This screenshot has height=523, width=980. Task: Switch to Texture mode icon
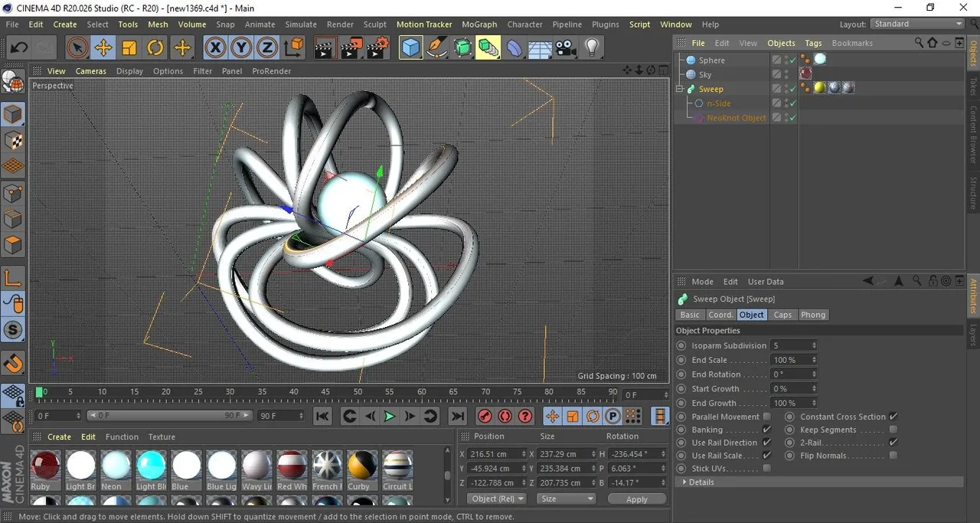click(x=12, y=141)
